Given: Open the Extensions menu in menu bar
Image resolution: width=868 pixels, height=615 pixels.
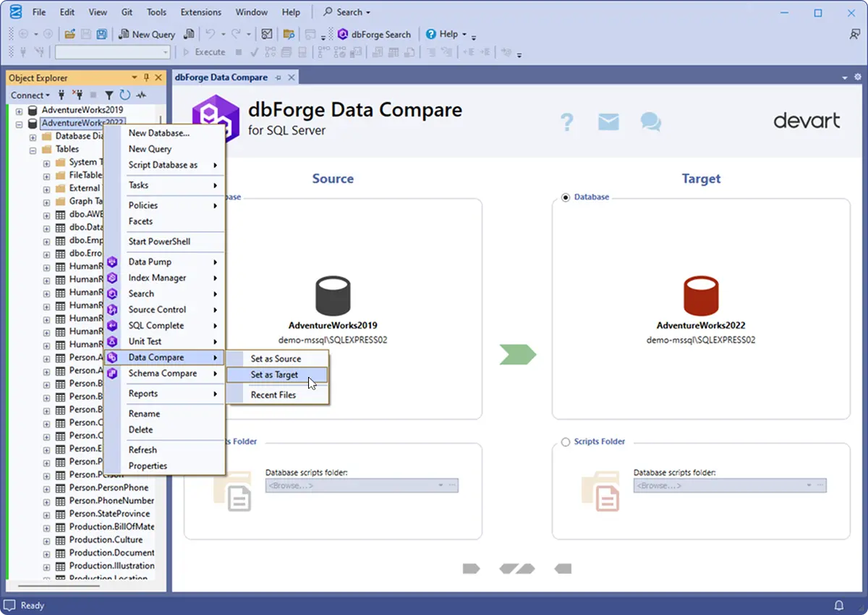Looking at the screenshot, I should pyautogui.click(x=201, y=12).
